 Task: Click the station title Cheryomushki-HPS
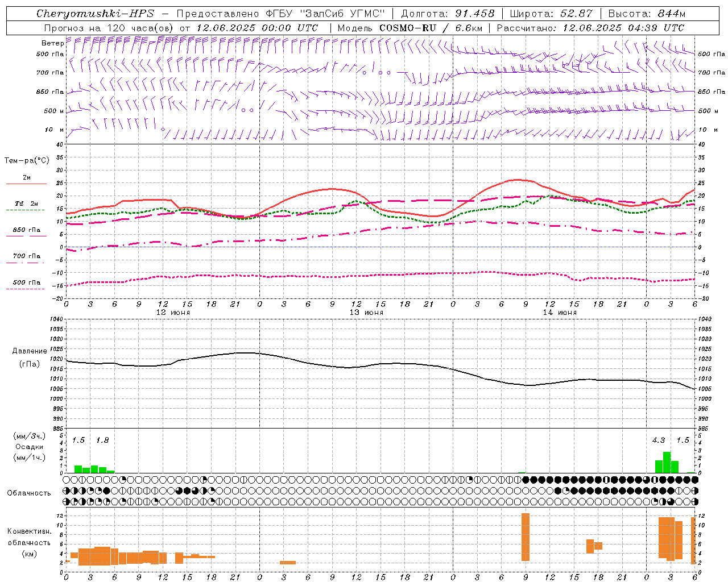coord(95,14)
